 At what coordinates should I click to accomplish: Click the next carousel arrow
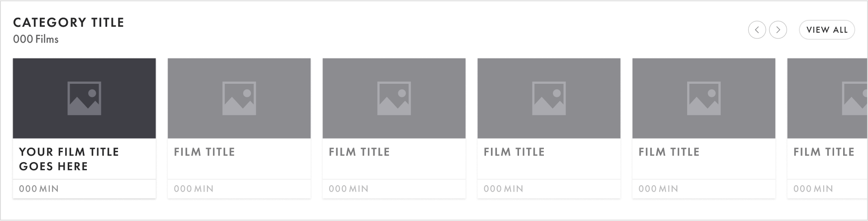click(778, 30)
